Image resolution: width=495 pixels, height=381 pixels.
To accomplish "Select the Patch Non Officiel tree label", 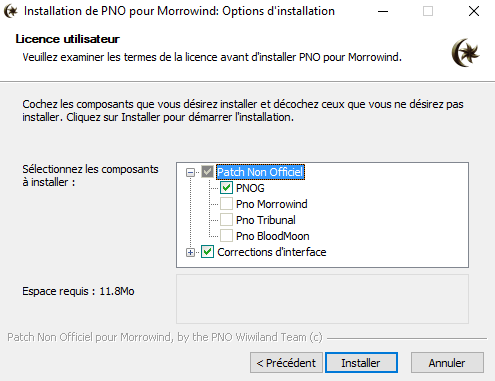I will [x=260, y=172].
